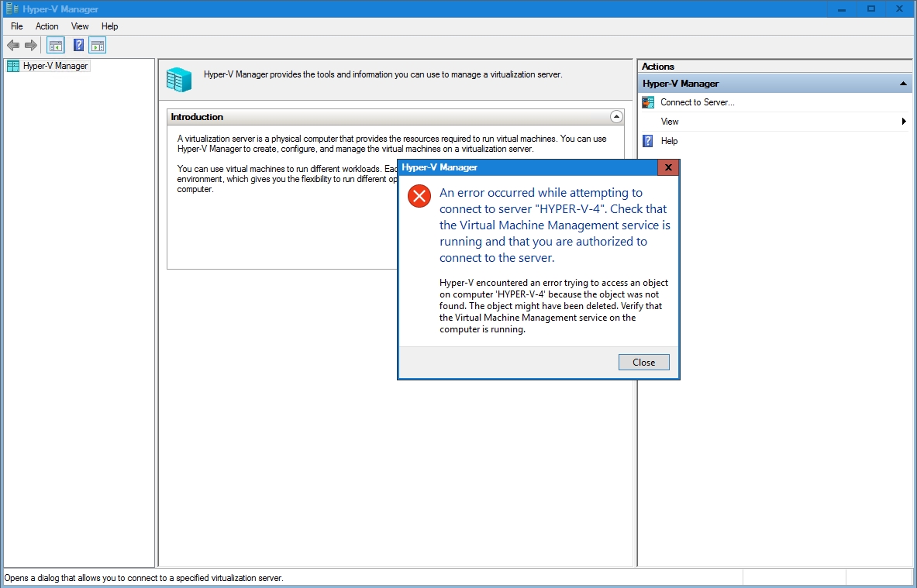Image resolution: width=917 pixels, height=588 pixels.
Task: Click the red error icon in the dialog
Action: click(x=419, y=197)
